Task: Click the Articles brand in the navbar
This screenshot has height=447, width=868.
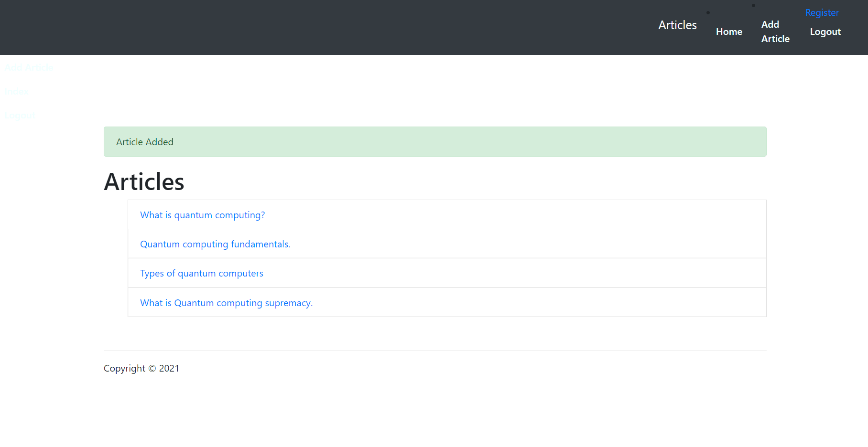Action: 677,25
